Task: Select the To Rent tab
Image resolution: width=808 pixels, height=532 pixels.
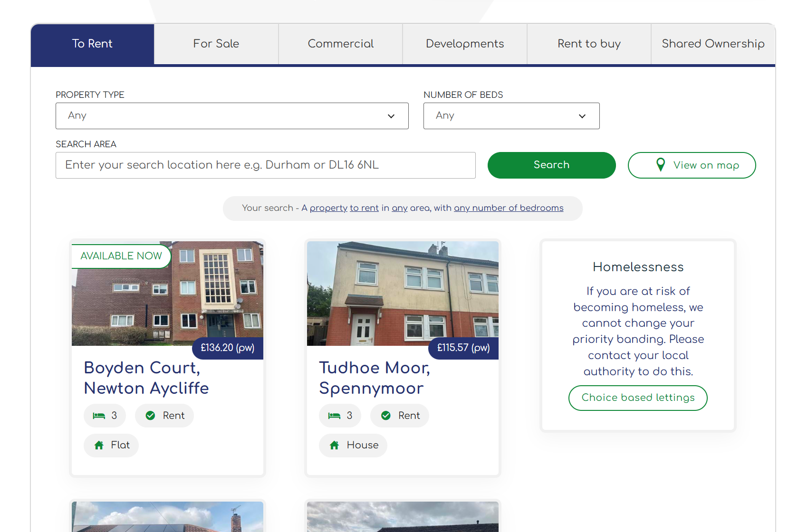Action: coord(92,44)
